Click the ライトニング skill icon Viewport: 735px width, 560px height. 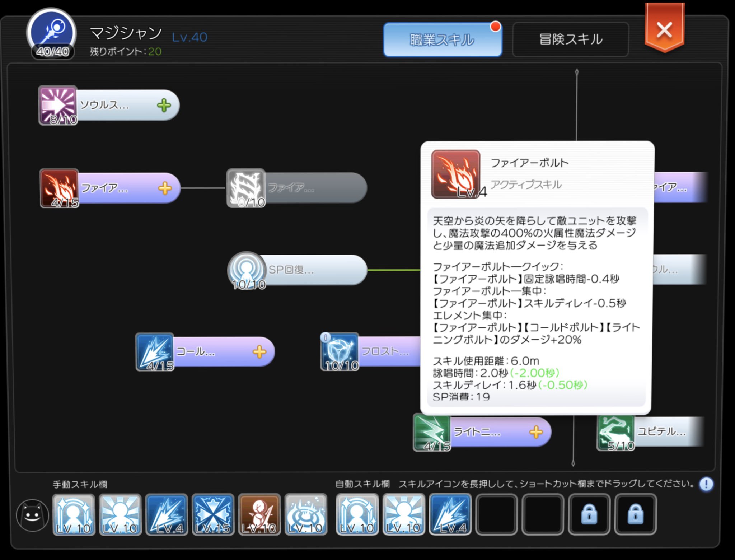(x=432, y=432)
